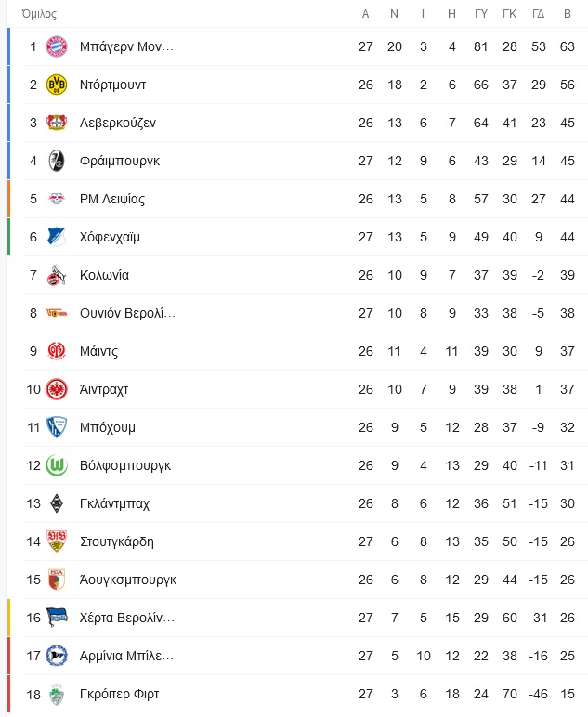Open the Γκλάντμπαχ team link
This screenshot has width=588, height=717.
coord(114,503)
